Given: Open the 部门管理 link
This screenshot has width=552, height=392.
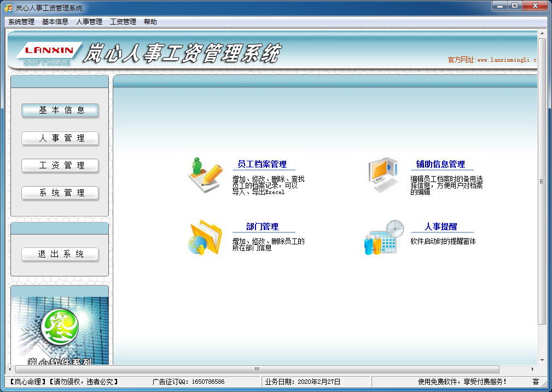Looking at the screenshot, I should (x=262, y=226).
